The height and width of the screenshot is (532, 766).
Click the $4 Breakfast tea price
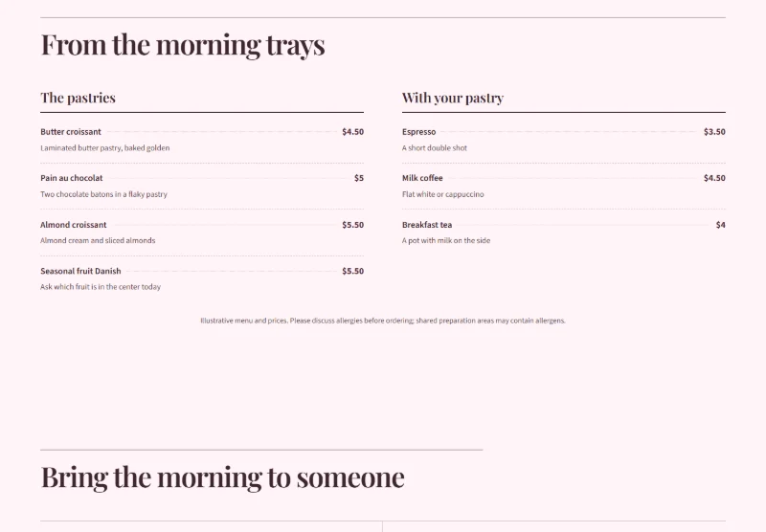tap(721, 225)
